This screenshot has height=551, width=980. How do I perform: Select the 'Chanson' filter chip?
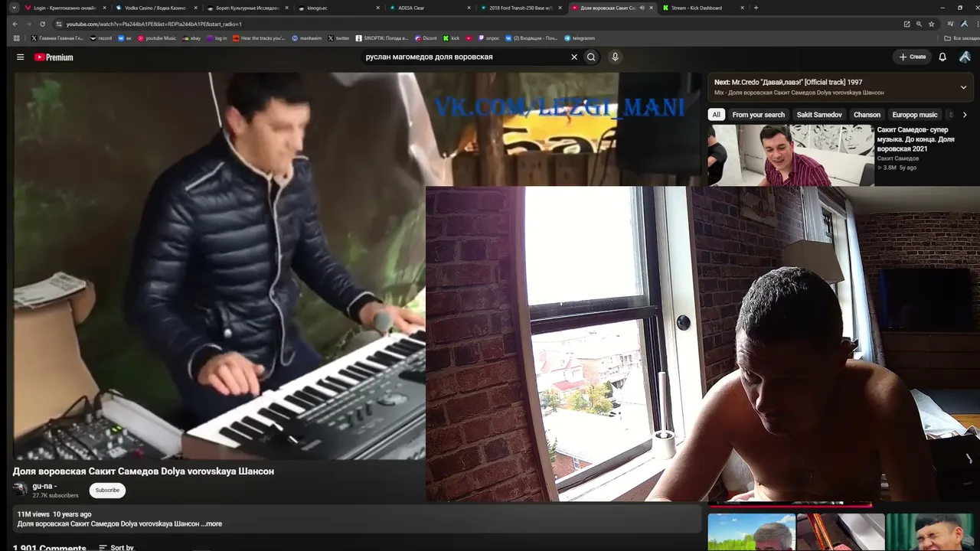pyautogui.click(x=867, y=115)
